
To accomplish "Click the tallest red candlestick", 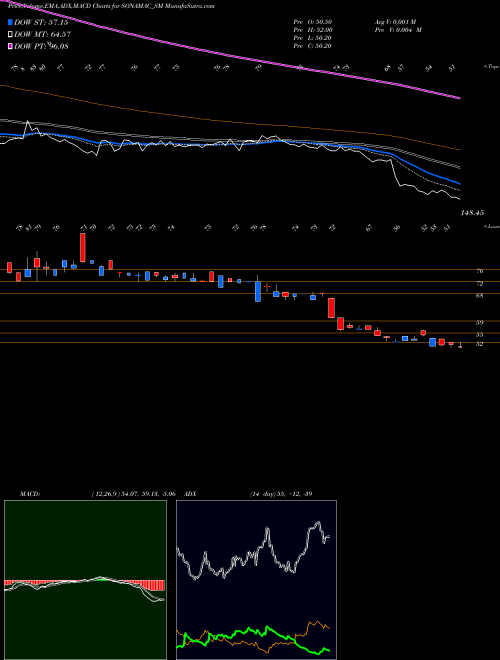I will coord(82,248).
